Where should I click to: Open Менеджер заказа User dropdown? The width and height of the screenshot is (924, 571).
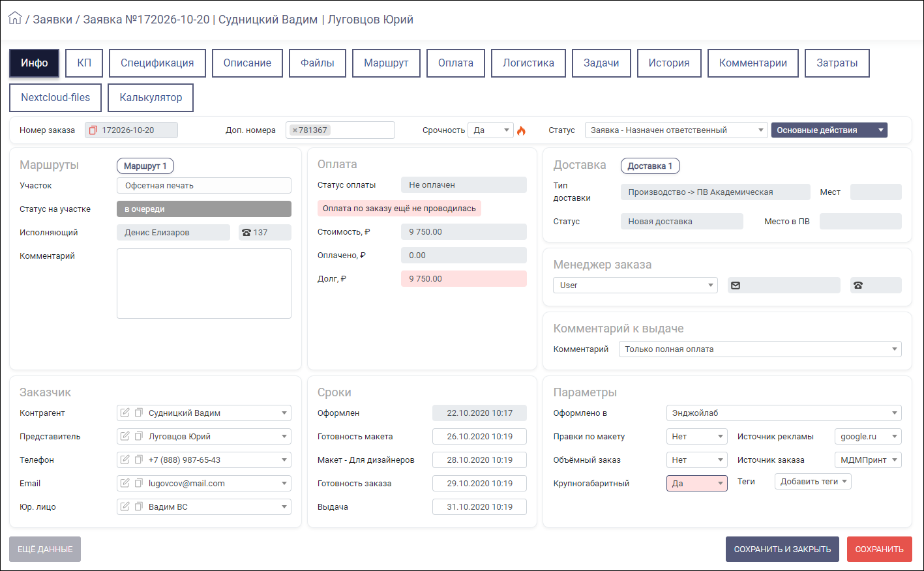coord(635,285)
